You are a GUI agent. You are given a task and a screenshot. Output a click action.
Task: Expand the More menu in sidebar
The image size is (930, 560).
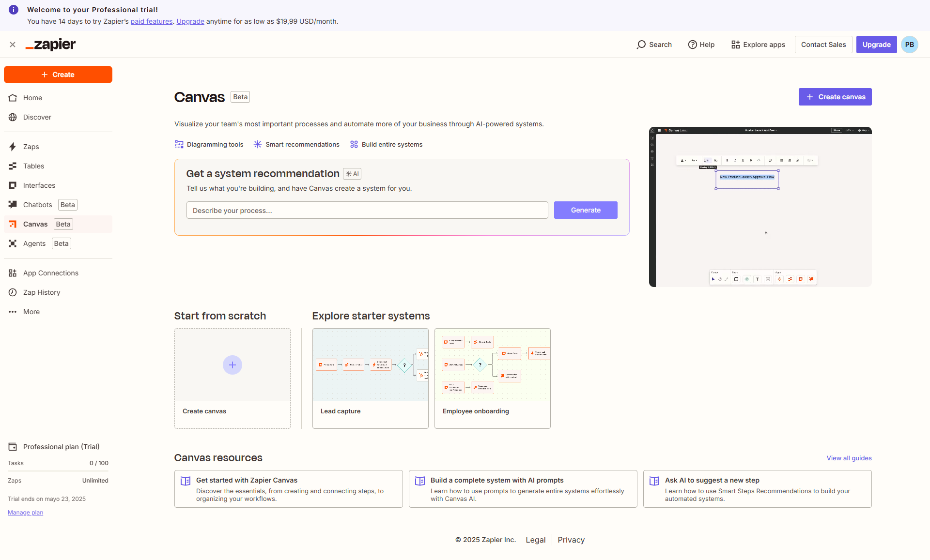58,312
